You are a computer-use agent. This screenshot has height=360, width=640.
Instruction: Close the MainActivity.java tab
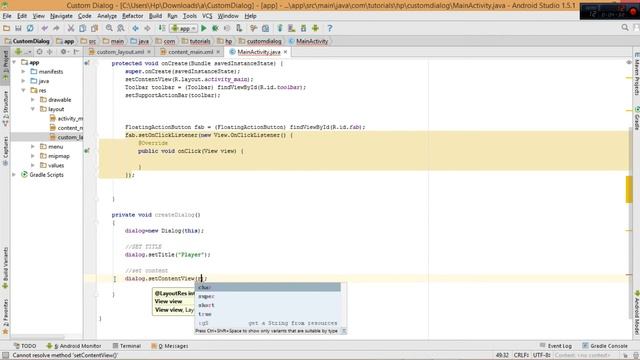coord(285,52)
